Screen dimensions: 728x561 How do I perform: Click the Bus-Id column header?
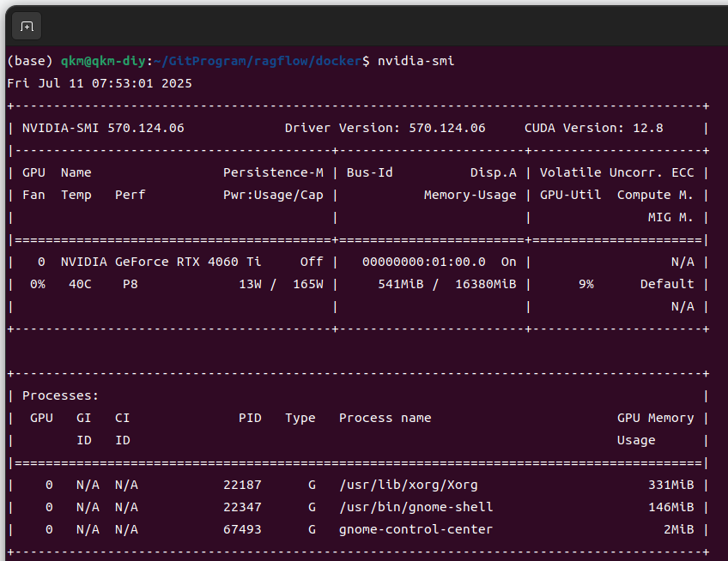[x=369, y=172]
